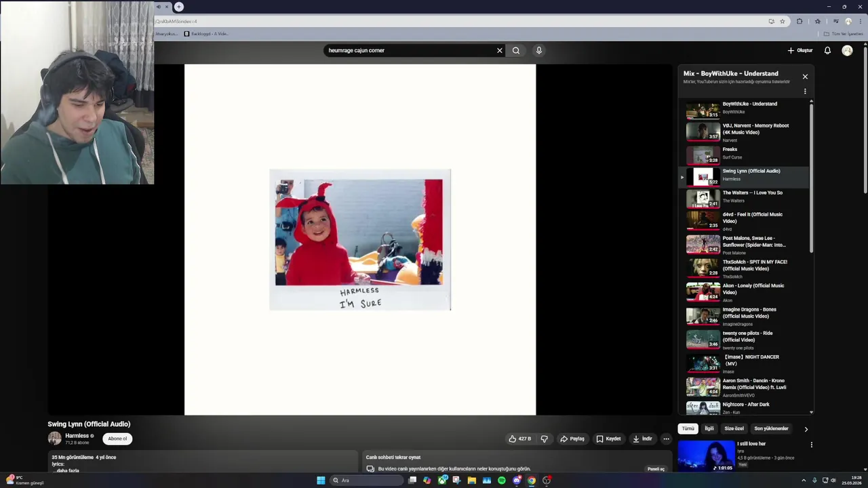The image size is (868, 488).
Task: Like the Swing Lynn video
Action: pyautogui.click(x=520, y=439)
